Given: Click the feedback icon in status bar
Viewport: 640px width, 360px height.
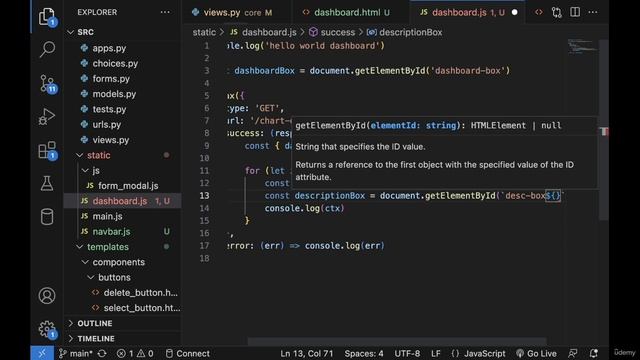Looking at the screenshot, I should (x=573, y=353).
